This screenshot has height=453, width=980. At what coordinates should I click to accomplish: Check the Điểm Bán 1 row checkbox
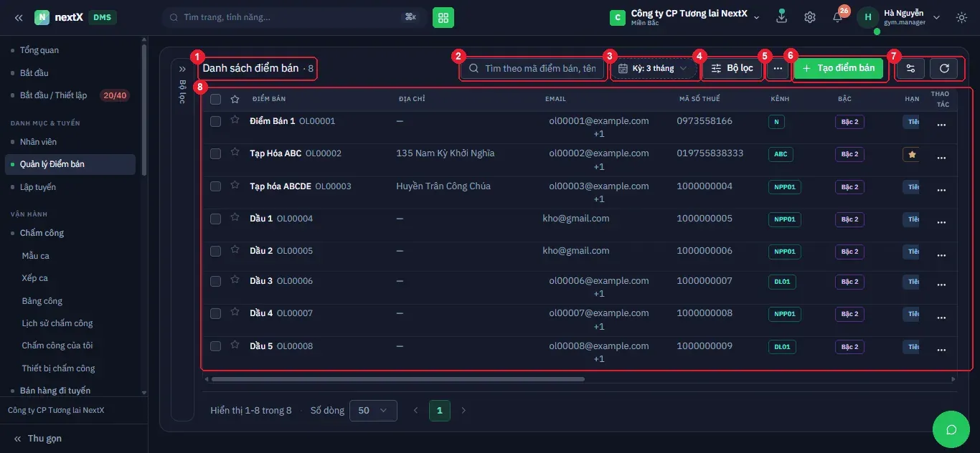pyautogui.click(x=215, y=122)
